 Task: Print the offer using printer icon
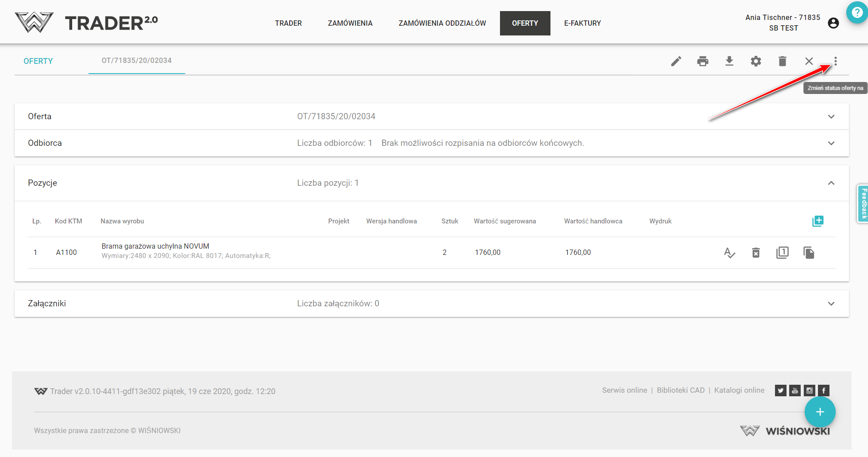[702, 61]
